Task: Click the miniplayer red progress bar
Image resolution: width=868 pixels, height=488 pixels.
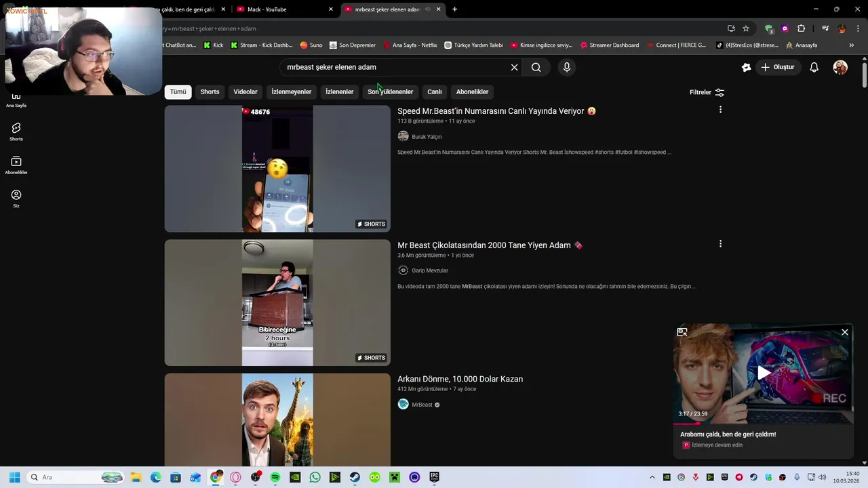Action: coord(686,424)
